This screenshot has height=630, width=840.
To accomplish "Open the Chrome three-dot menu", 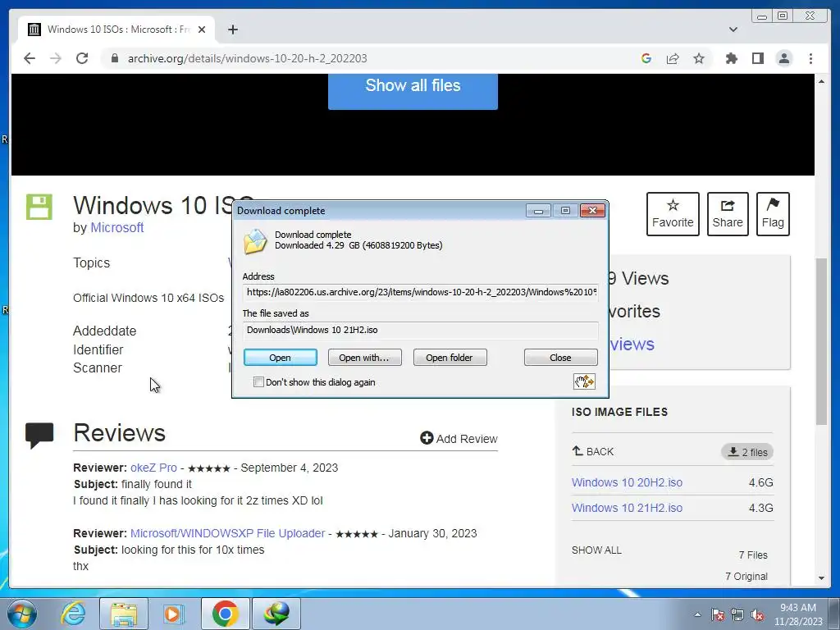I will [x=810, y=58].
